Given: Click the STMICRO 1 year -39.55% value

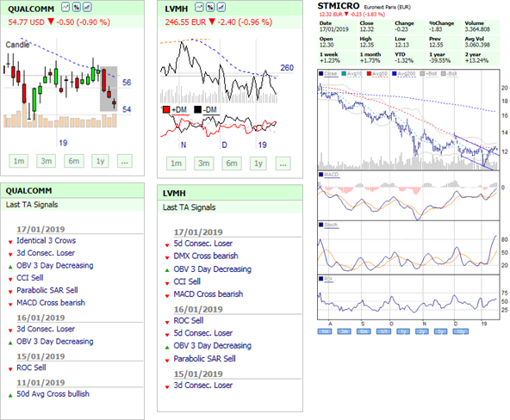Looking at the screenshot, I should [x=439, y=60].
